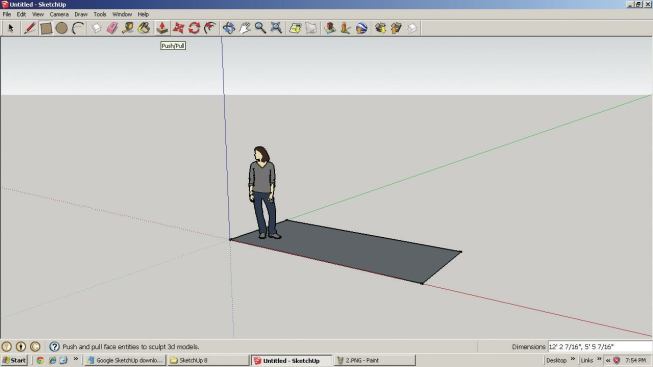
Task: Click the Show Desktop quick launch icon
Action: [x=63, y=360]
